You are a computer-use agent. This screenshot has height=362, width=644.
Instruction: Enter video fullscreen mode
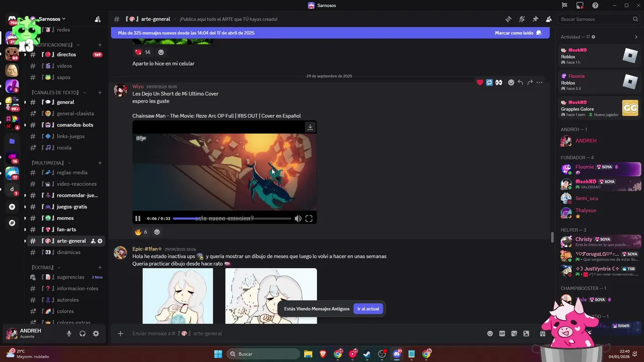pyautogui.click(x=309, y=219)
